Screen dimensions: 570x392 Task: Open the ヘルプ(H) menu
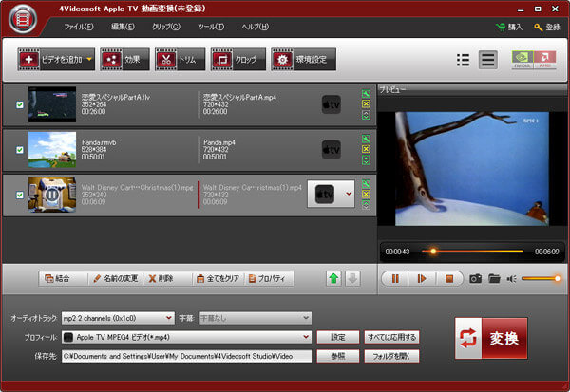click(x=256, y=27)
